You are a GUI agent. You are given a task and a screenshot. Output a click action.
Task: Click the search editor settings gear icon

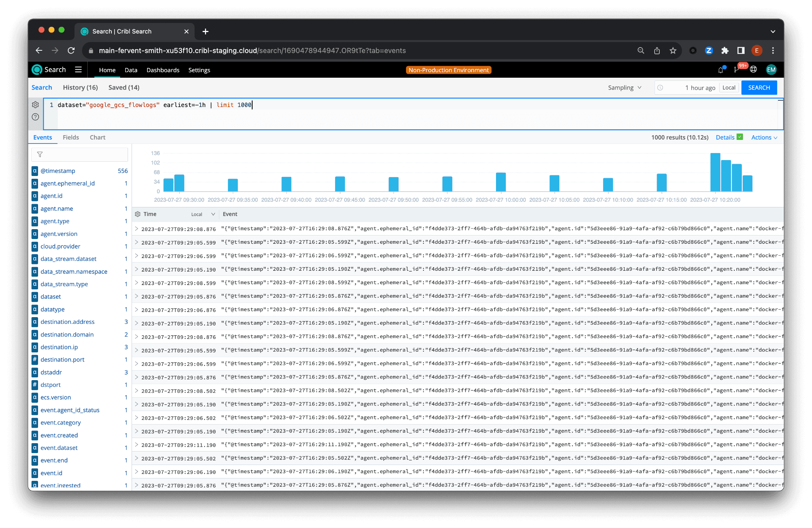pos(35,105)
